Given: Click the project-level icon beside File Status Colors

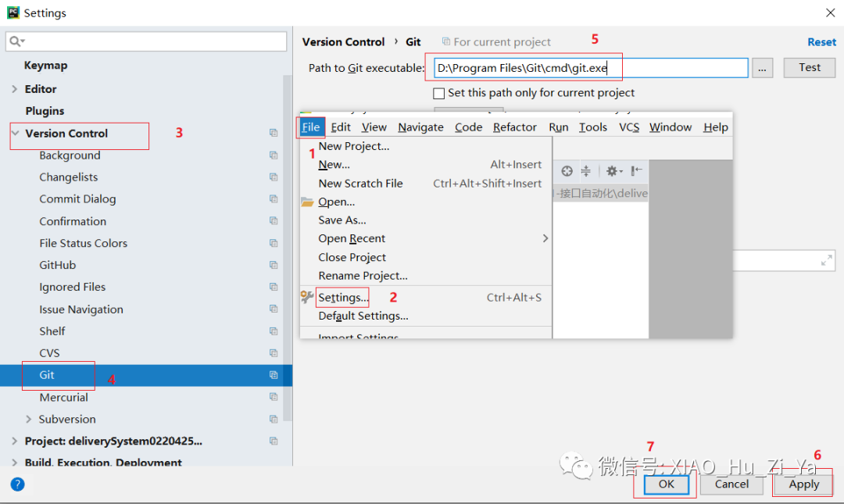Looking at the screenshot, I should pyautogui.click(x=274, y=243).
